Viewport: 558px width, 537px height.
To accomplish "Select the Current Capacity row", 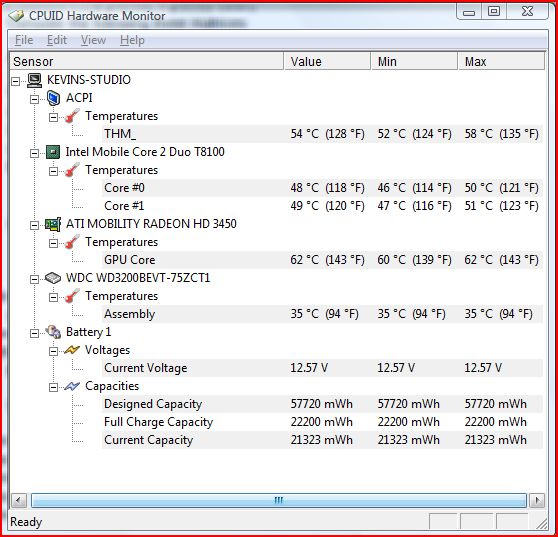I will 322,440.
